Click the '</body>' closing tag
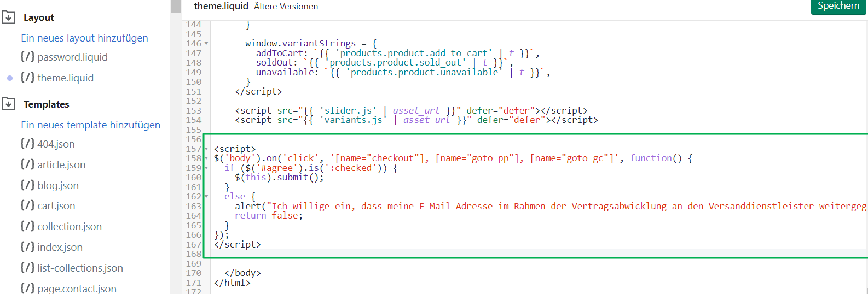Image resolution: width=868 pixels, height=294 pixels. (243, 273)
